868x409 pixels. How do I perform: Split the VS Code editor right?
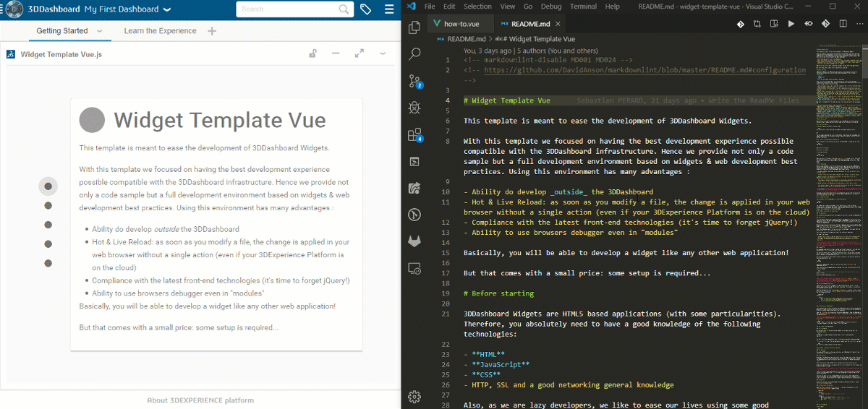[842, 24]
